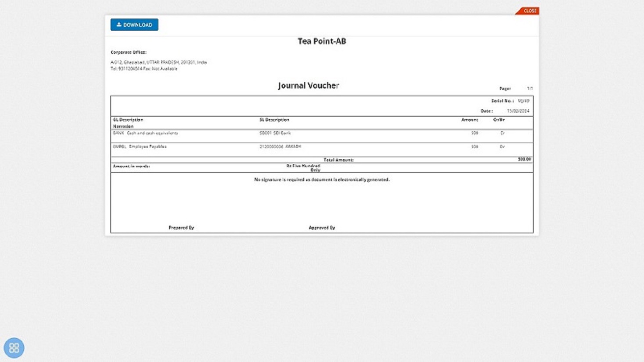Select the BANK Cash and cash equivalents entry
This screenshot has height=362, width=644.
(x=145, y=133)
